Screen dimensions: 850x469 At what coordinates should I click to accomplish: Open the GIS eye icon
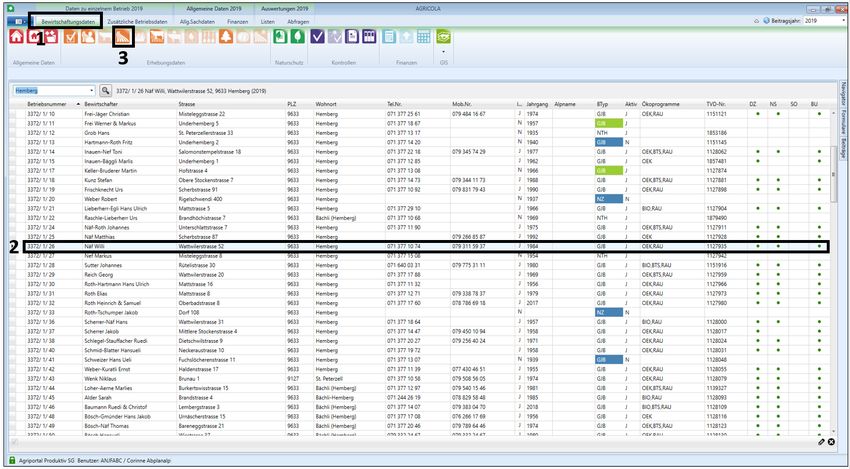(x=443, y=36)
